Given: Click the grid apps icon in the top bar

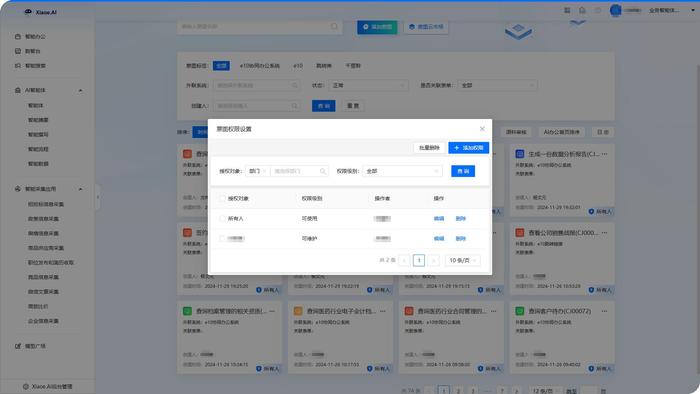Looking at the screenshot, I should pyautogui.click(x=567, y=10).
